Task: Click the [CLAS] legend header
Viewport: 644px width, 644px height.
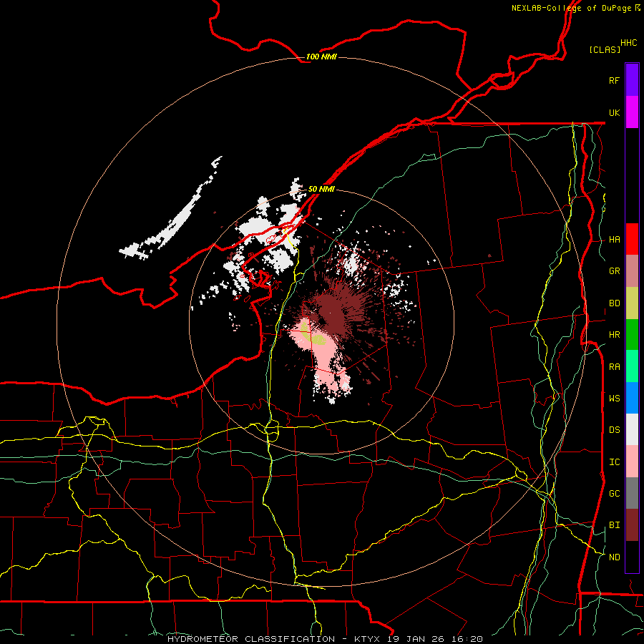Action: click(x=605, y=49)
